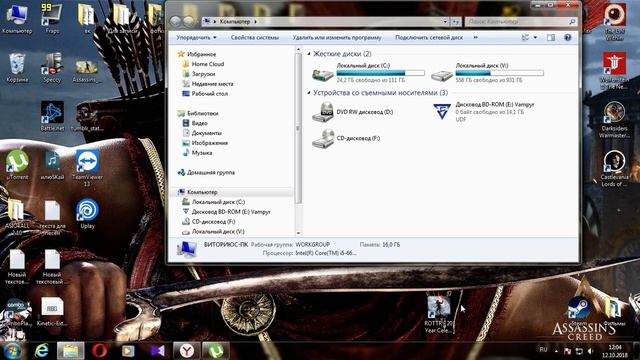Screen dimensions: 640x360
Task: Click the Explorer back navigation button
Action: click(x=176, y=21)
